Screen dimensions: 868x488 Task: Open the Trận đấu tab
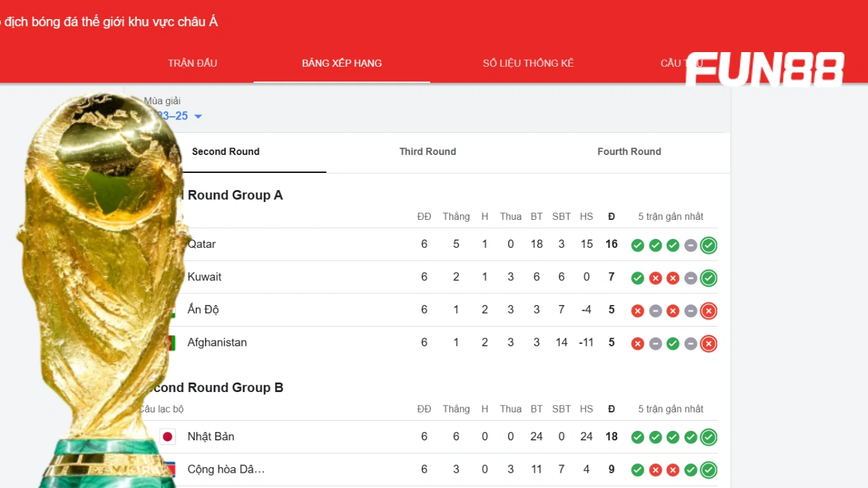[193, 64]
